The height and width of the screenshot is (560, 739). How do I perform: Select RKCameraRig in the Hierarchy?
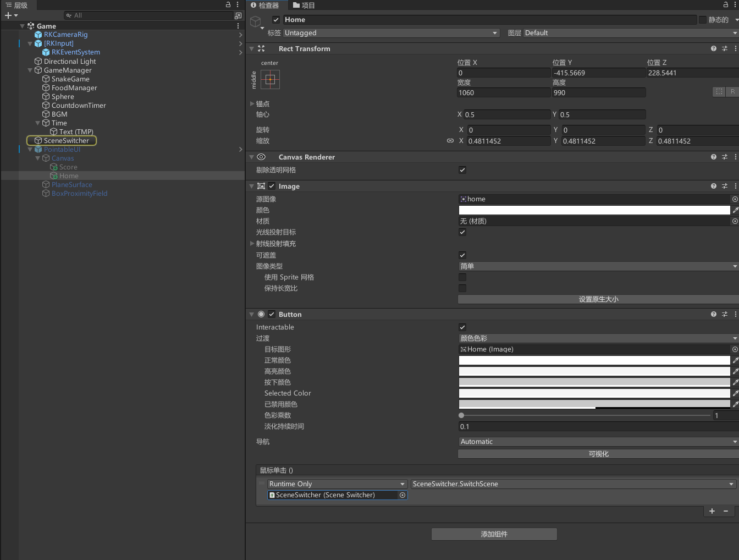click(x=65, y=35)
